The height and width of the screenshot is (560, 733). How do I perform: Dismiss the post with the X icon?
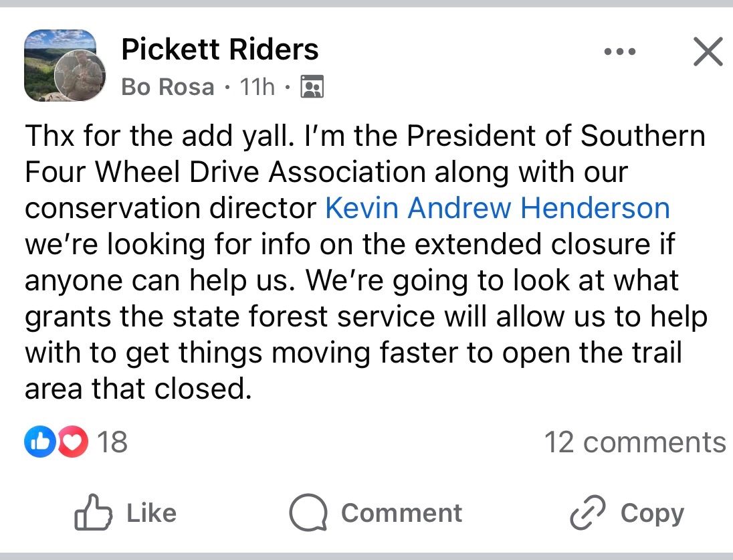tap(708, 52)
